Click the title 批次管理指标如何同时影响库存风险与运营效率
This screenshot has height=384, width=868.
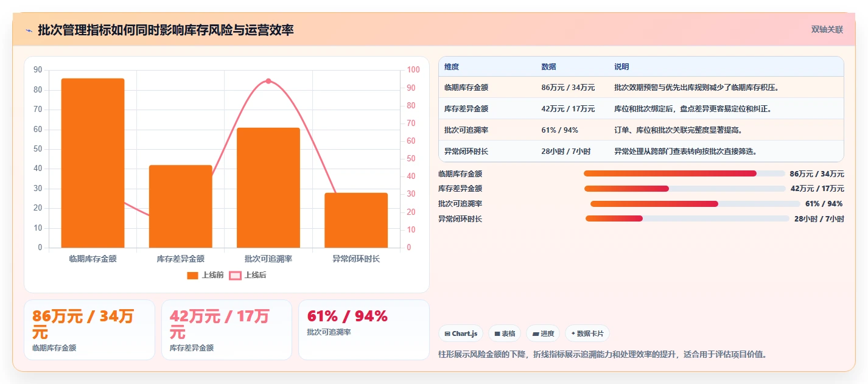click(x=166, y=30)
